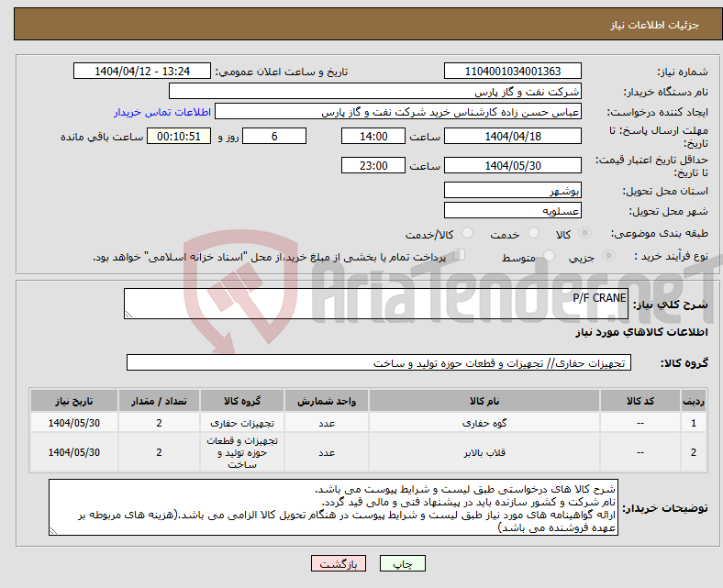Click the deadline time field 14:00
Image resolution: width=723 pixels, height=588 pixels.
point(373,136)
